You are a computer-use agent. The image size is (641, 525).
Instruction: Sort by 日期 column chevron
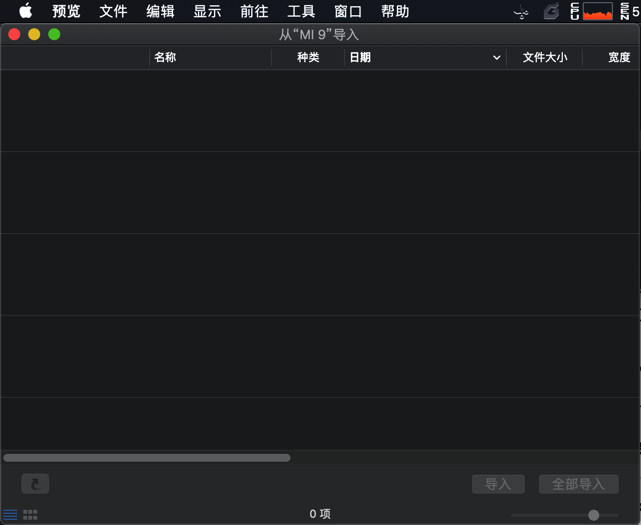point(496,58)
